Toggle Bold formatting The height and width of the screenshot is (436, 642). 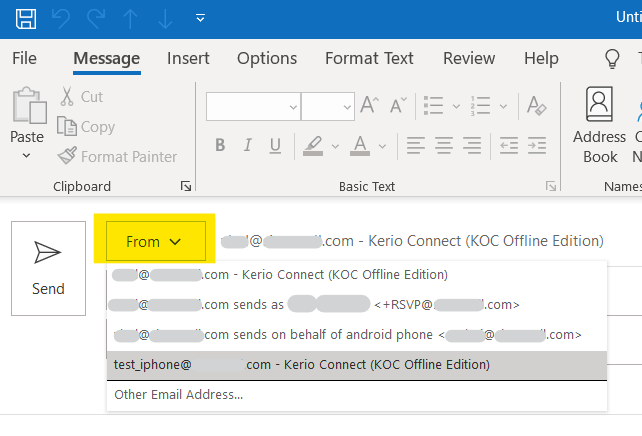coord(220,145)
